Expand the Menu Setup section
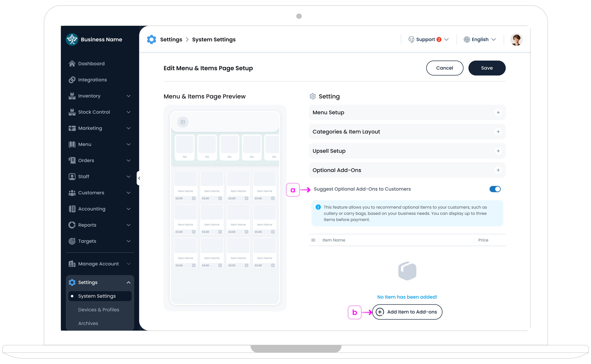591x364 pixels. tap(498, 112)
